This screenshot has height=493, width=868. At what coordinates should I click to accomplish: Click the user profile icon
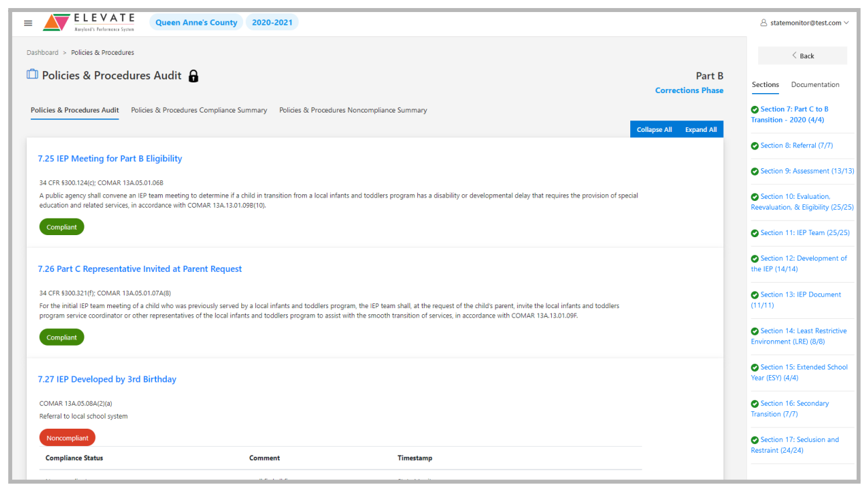pyautogui.click(x=764, y=23)
